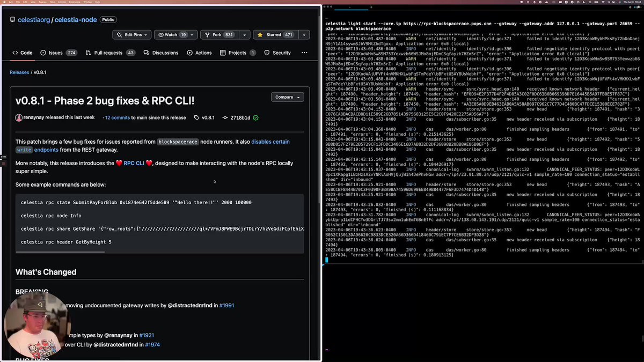Click the Watch eye icon
The width and height of the screenshot is (644, 362).
click(161, 34)
